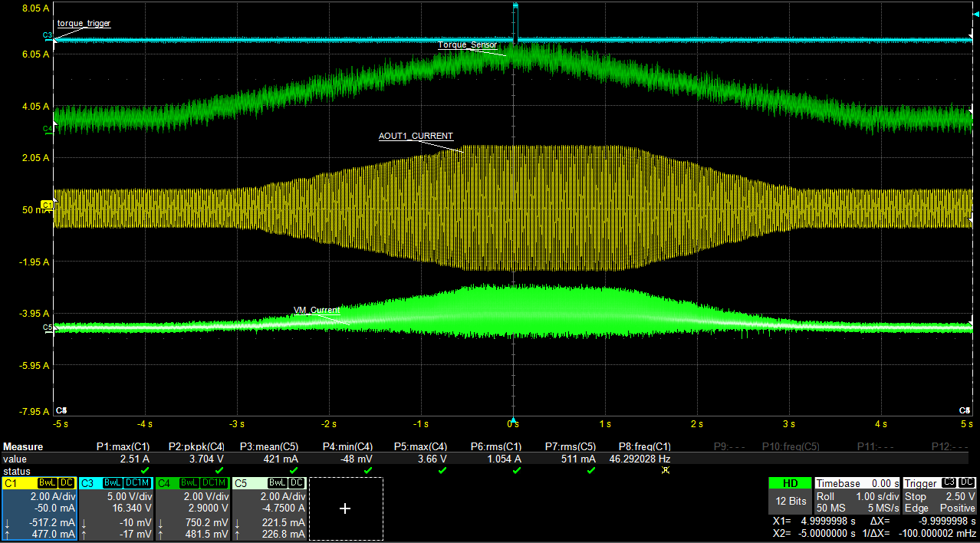
Task: Click the C5 offset marker at grid left edge
Action: tap(48, 327)
